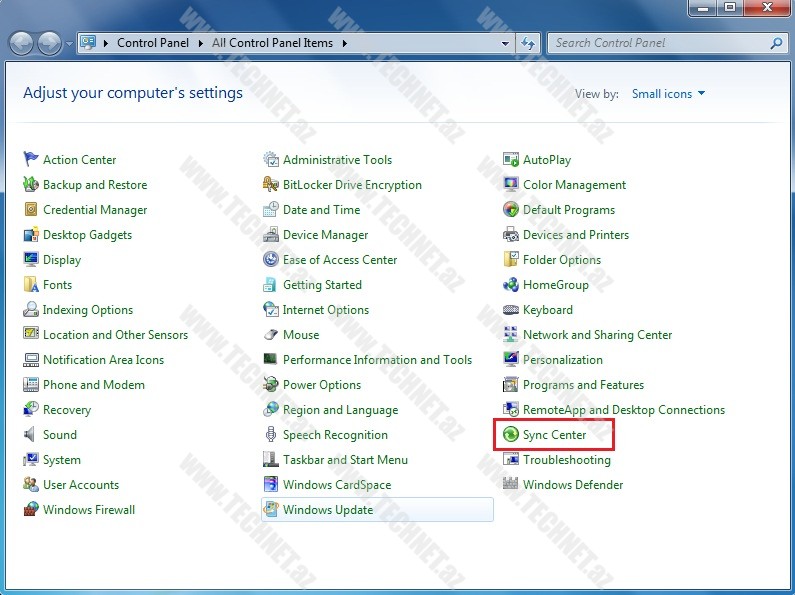Click the Speech Recognition microphone icon
Screen dimensions: 795x595
(x=271, y=435)
